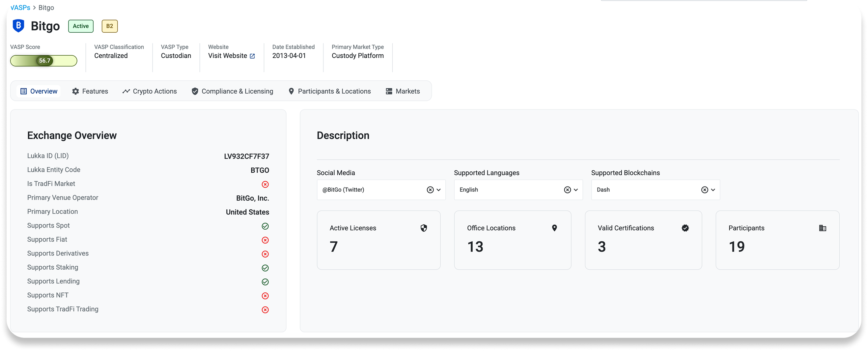Click the Primary Market Type value Custody Platform
The image size is (868, 351).
coord(358,56)
